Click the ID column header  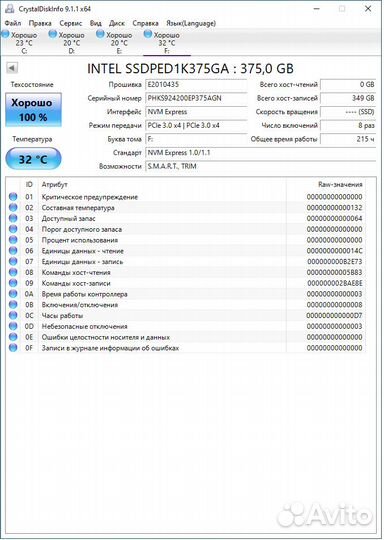[29, 185]
